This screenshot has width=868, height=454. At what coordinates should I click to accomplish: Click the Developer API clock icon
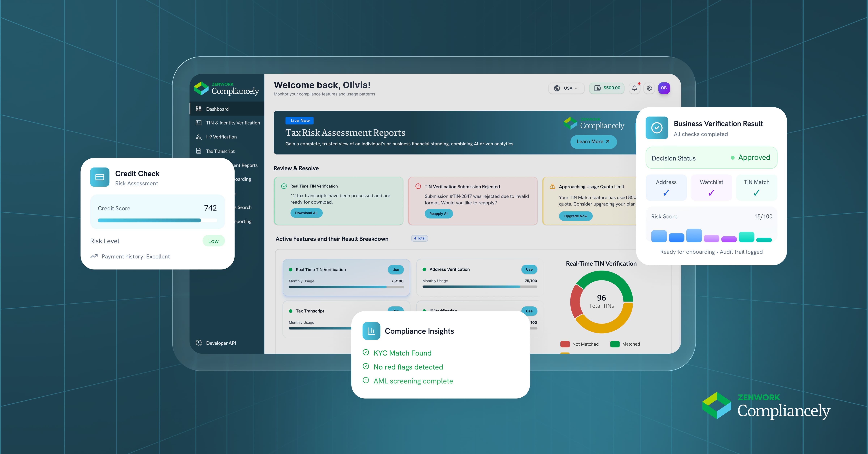(199, 342)
